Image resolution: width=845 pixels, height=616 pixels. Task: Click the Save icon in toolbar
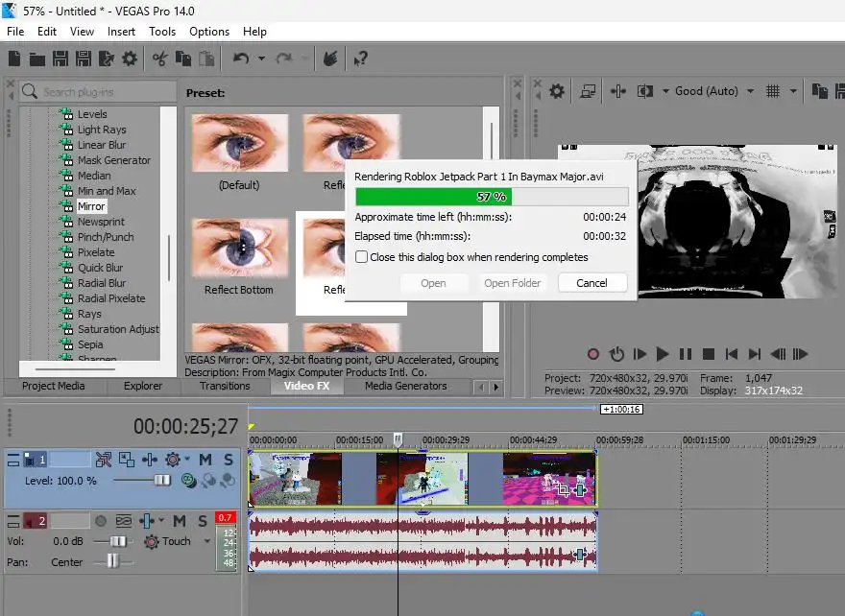pos(60,59)
